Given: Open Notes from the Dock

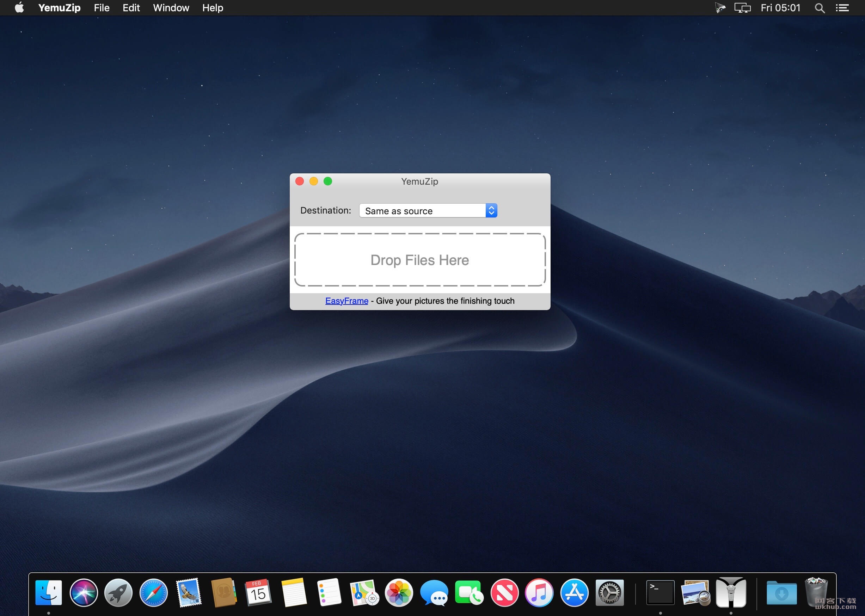Looking at the screenshot, I should pyautogui.click(x=294, y=592).
